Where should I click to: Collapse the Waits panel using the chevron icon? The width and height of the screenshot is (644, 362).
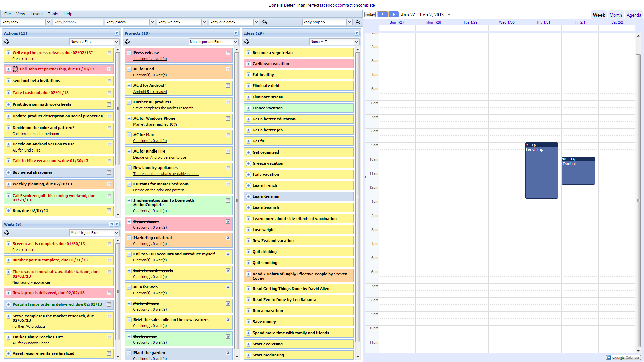pos(117,224)
